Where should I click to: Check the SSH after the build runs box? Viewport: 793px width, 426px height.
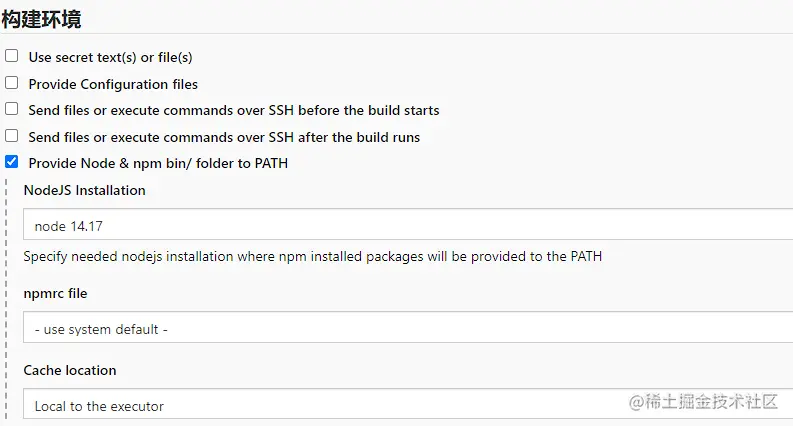12,135
